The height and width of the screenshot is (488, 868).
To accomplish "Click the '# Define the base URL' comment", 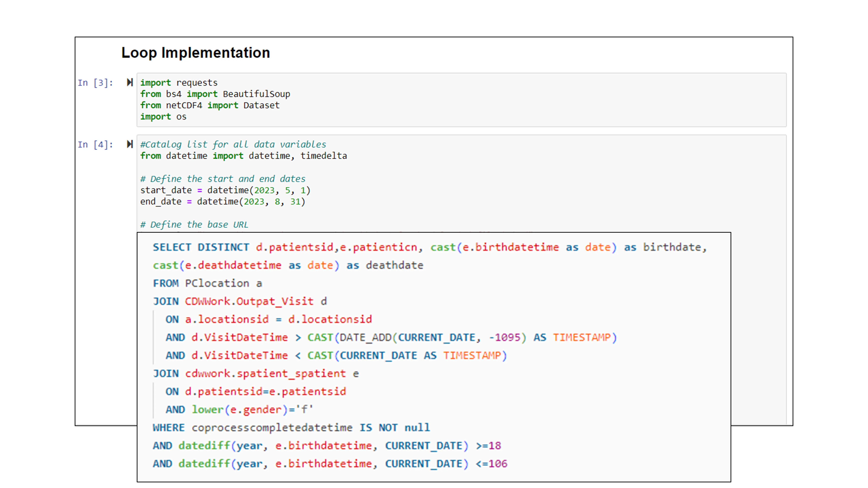I will [x=194, y=225].
